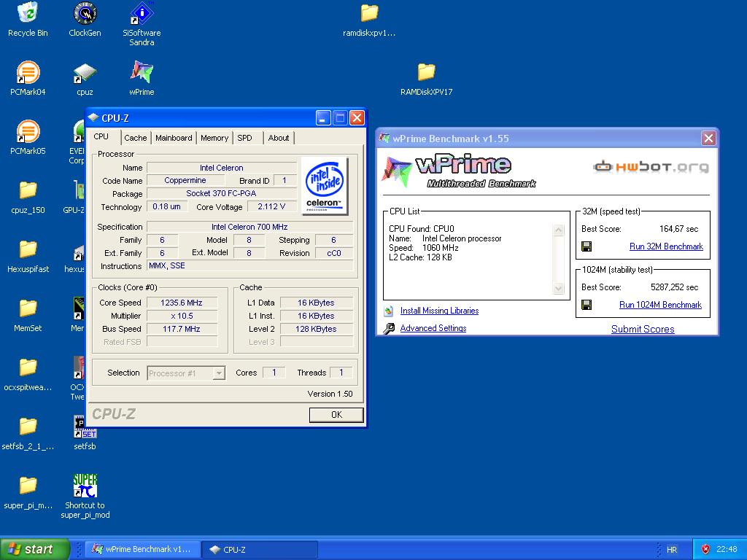Click Run 1024M Benchmark link

click(x=660, y=305)
